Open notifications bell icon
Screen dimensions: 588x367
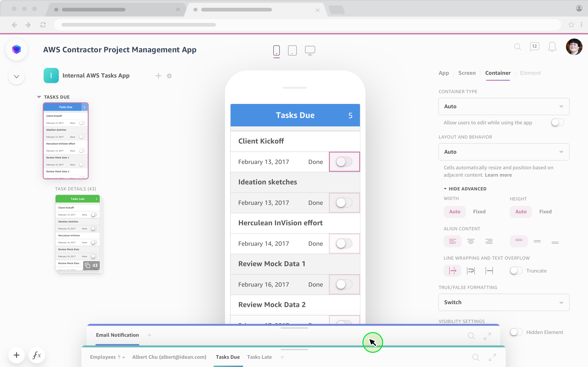pyautogui.click(x=552, y=47)
